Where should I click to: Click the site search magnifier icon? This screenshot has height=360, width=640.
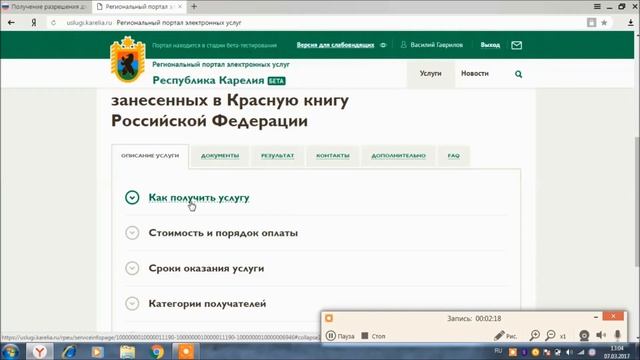(518, 74)
